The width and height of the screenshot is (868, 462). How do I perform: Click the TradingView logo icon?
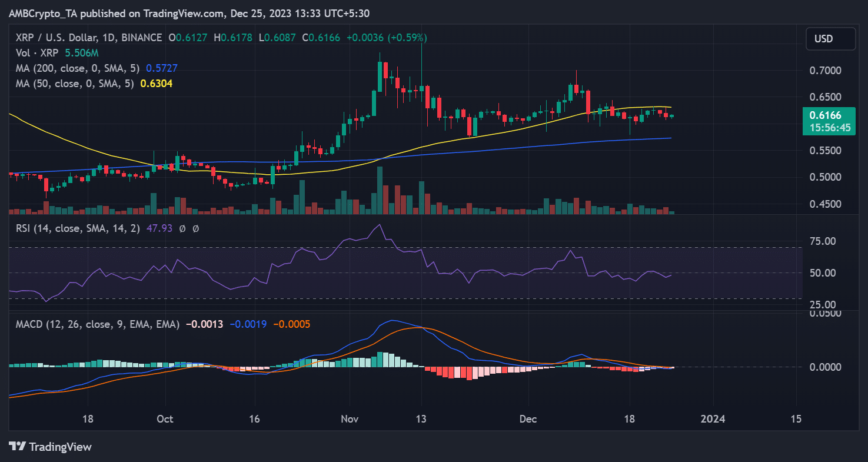tap(17, 447)
